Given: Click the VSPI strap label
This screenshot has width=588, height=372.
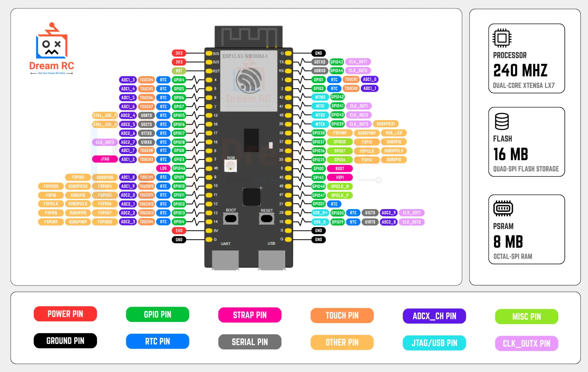Looking at the screenshot, I should point(340,177).
